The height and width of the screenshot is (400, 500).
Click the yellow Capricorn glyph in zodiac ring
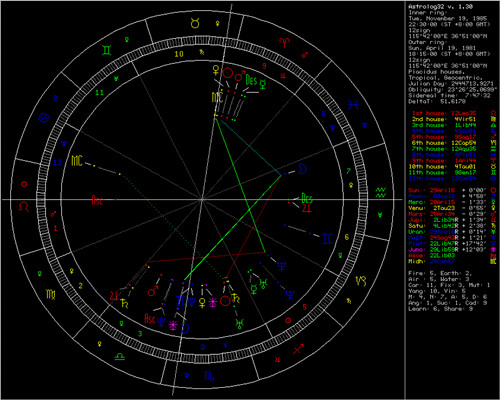tap(361, 281)
